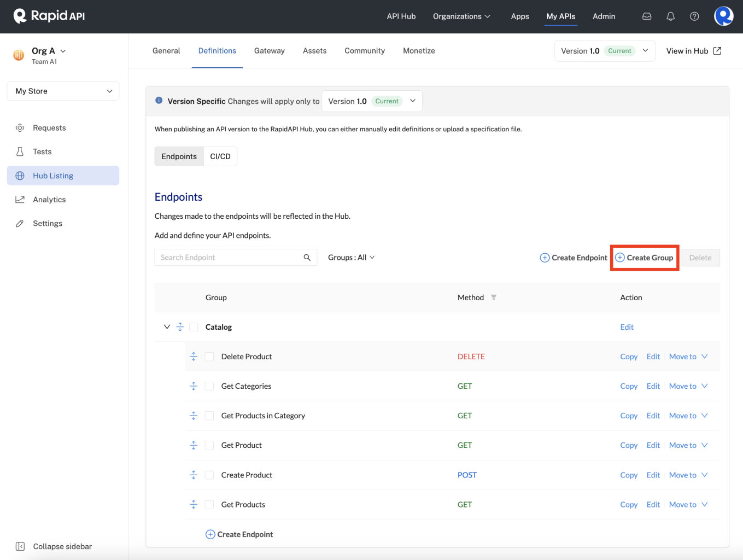This screenshot has width=743, height=560.
Task: Switch to the Community tab
Action: (x=365, y=51)
